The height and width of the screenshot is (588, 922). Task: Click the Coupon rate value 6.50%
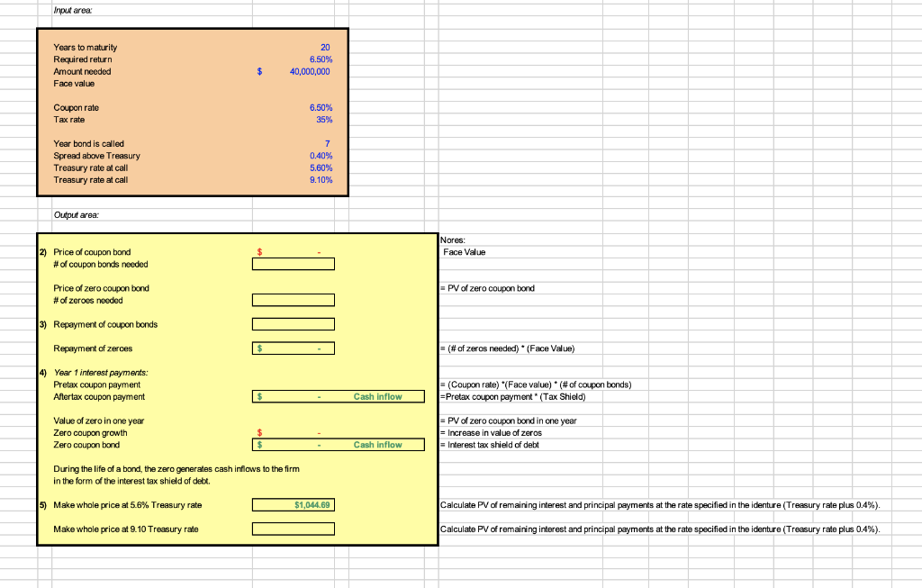click(321, 107)
